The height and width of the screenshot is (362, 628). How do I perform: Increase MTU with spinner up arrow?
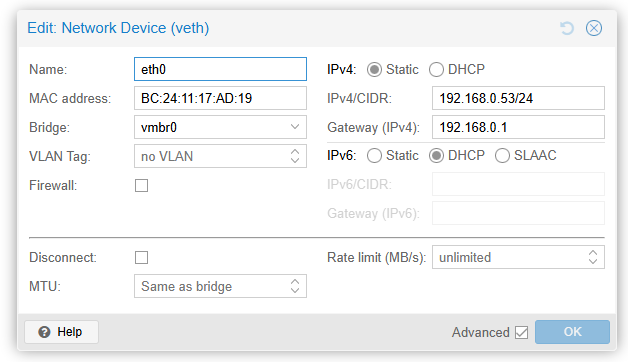tap(295, 282)
